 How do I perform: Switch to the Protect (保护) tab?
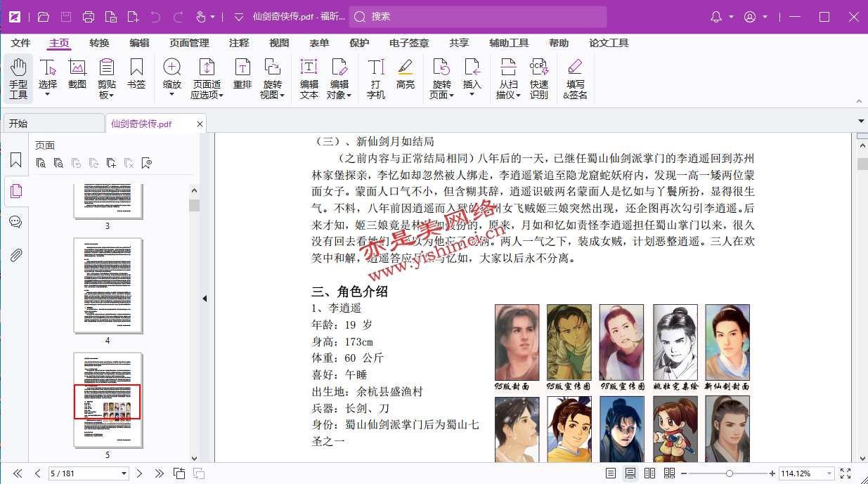(359, 43)
